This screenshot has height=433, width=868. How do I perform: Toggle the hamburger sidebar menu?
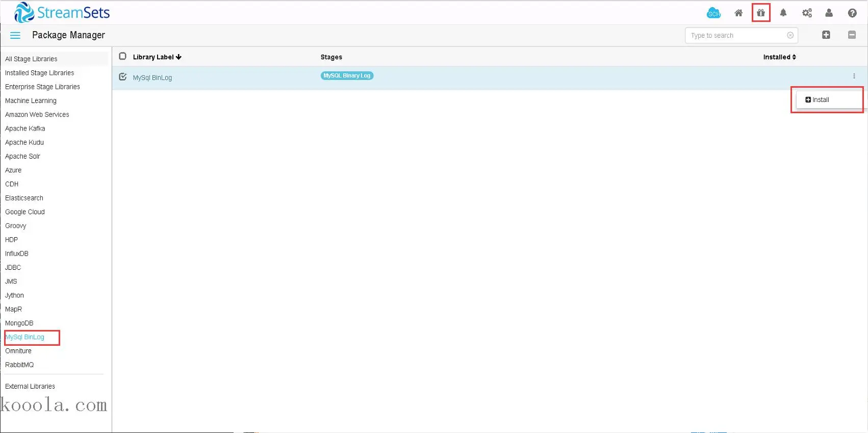click(x=15, y=35)
